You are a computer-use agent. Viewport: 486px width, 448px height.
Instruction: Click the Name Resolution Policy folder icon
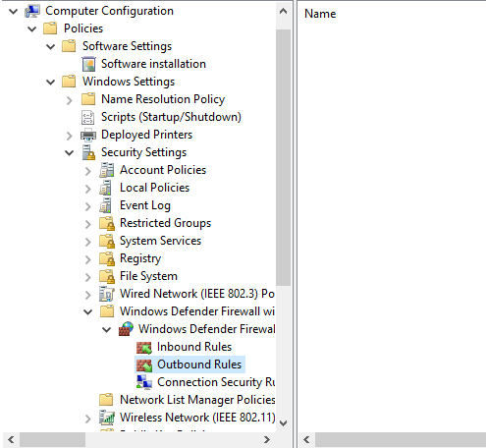[x=88, y=99]
